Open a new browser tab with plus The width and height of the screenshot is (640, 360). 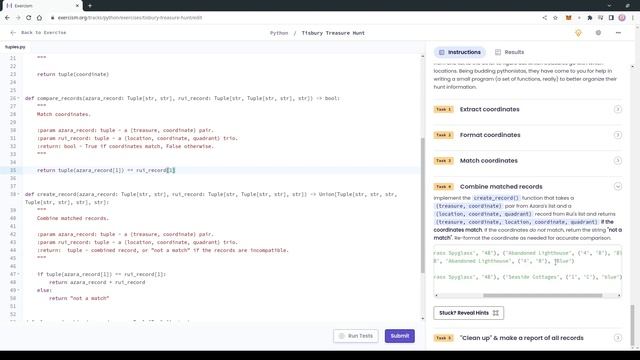pos(90,6)
